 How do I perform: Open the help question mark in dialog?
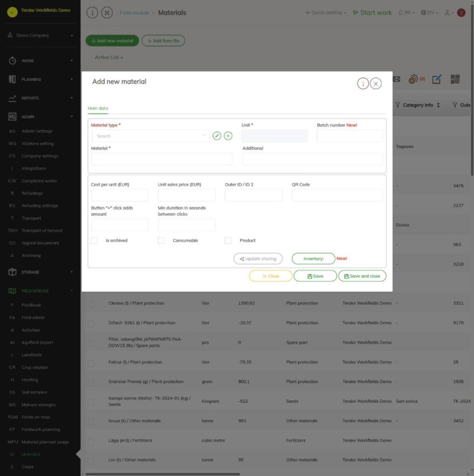(363, 84)
